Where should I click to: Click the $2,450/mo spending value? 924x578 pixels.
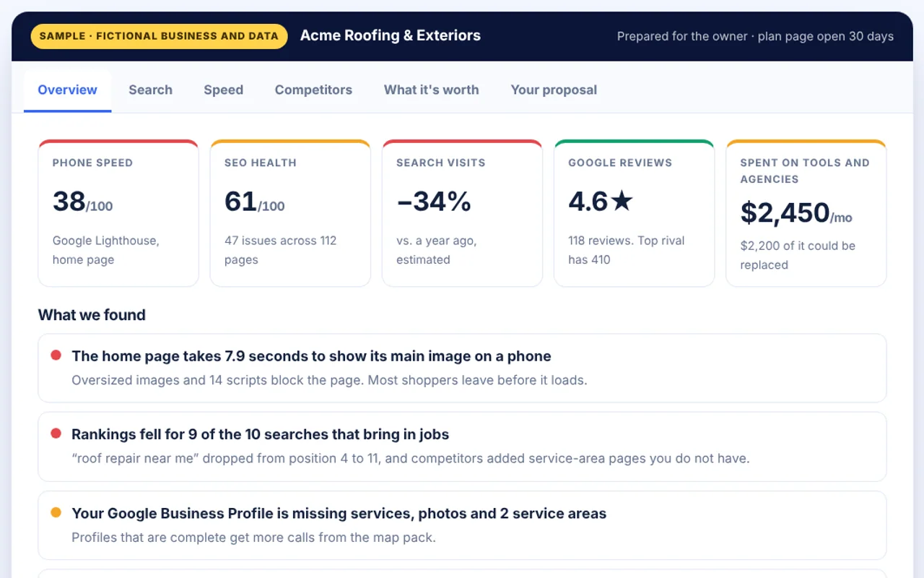pyautogui.click(x=796, y=213)
